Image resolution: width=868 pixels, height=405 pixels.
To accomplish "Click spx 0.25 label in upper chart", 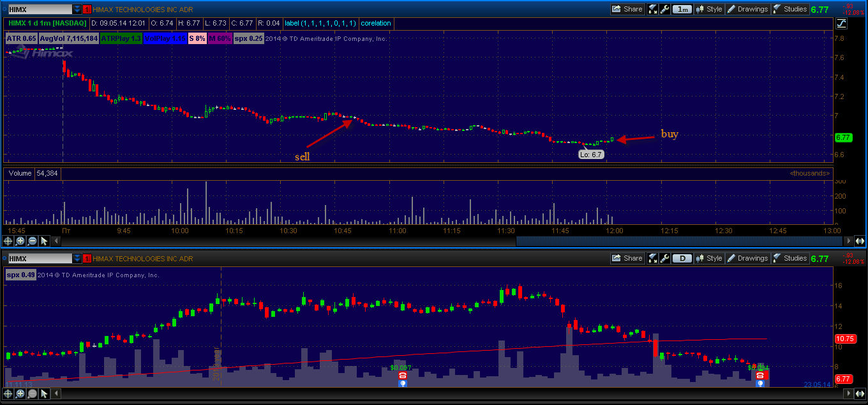I will click(249, 38).
